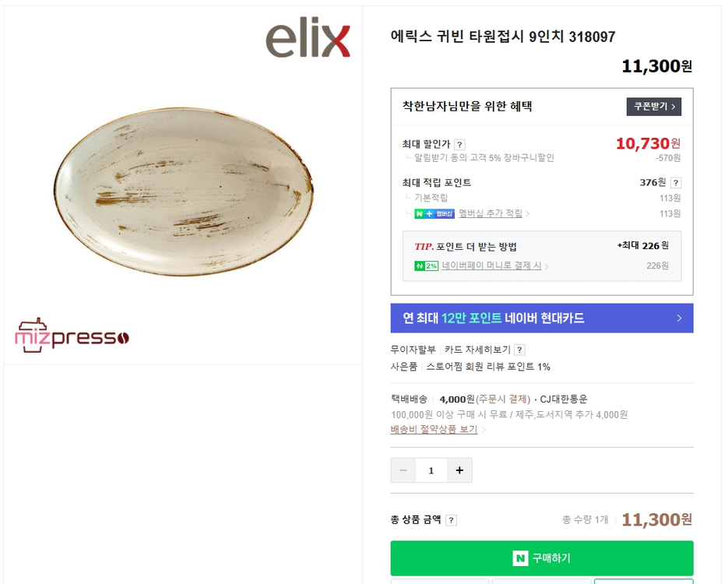
Task: Click the mizpresso store logo
Action: 72,336
